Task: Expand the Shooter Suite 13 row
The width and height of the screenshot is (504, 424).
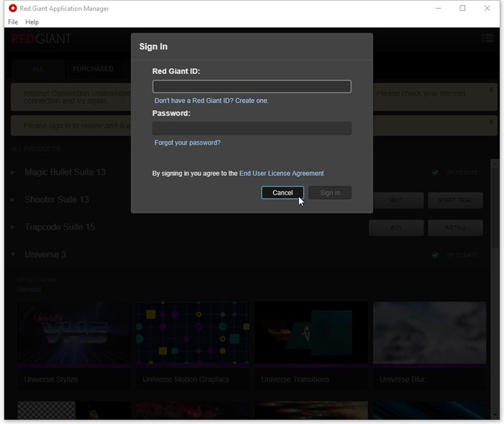Action: pos(13,200)
